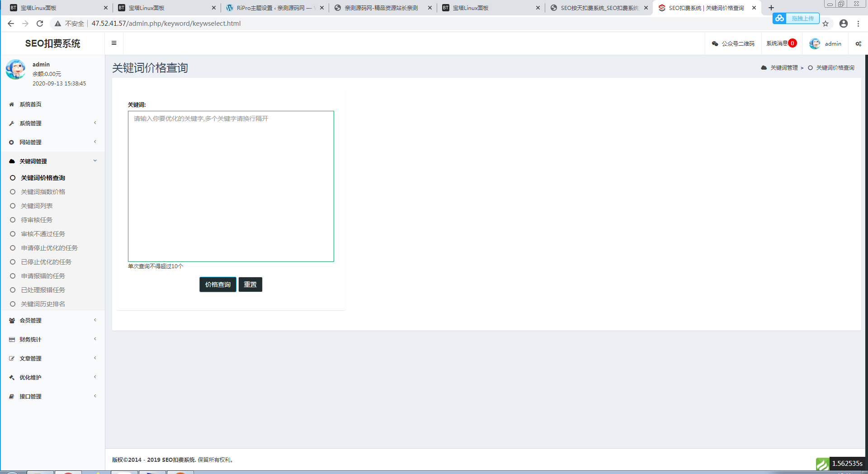Expand the 接口管理 chevron
The width and height of the screenshot is (868, 474).
pyautogui.click(x=95, y=396)
